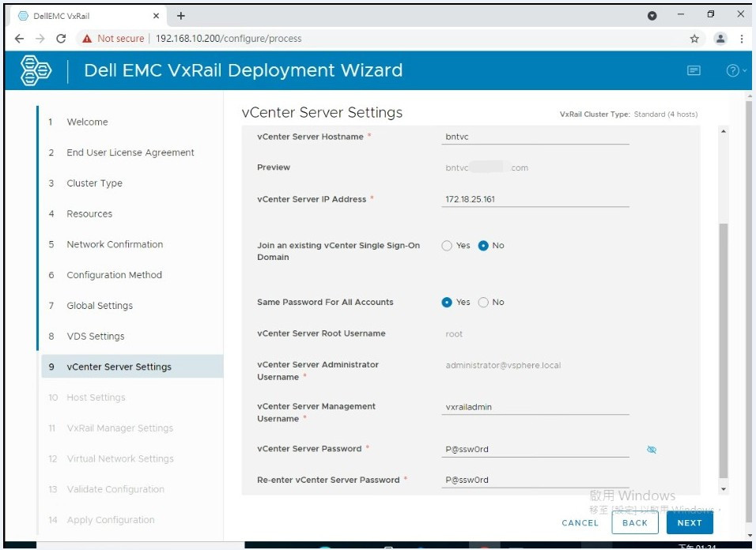Reload the page with refresh icon
756x550 pixels.
point(61,39)
